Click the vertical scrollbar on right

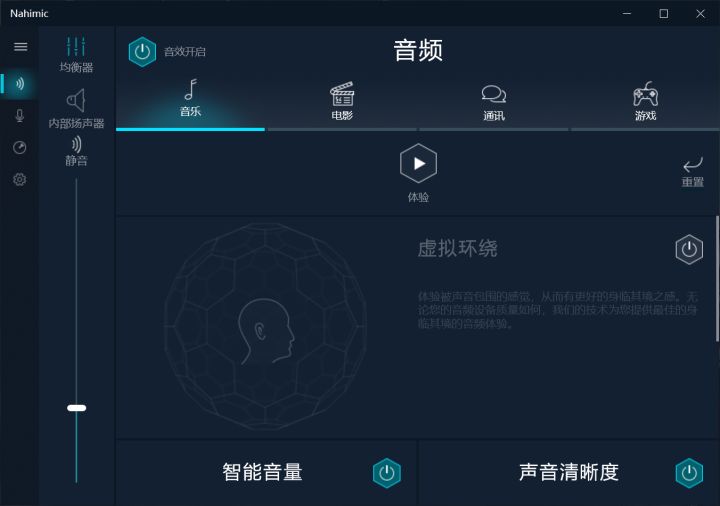(717, 279)
